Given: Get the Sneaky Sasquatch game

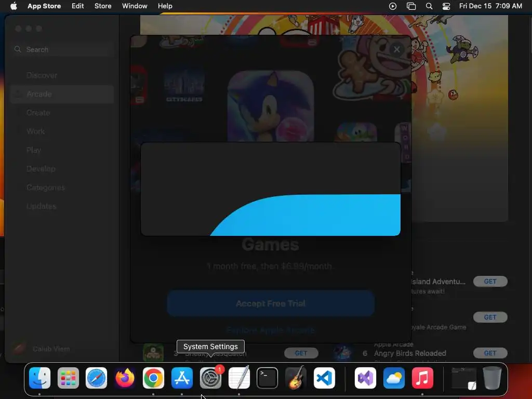Looking at the screenshot, I should 301,353.
